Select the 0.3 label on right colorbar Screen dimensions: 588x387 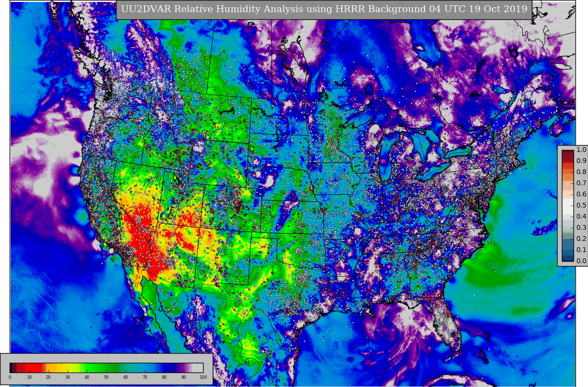pos(581,228)
